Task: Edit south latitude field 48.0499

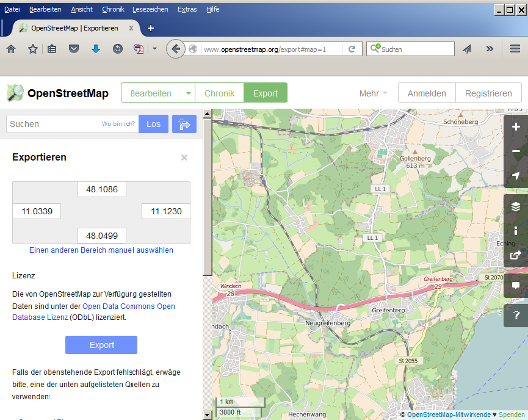Action: click(x=102, y=236)
